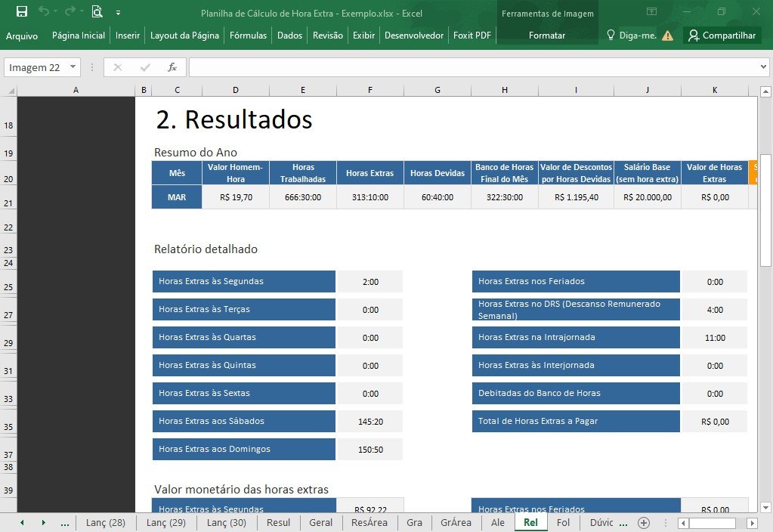Switch to the Layout da Página tab

tap(184, 36)
